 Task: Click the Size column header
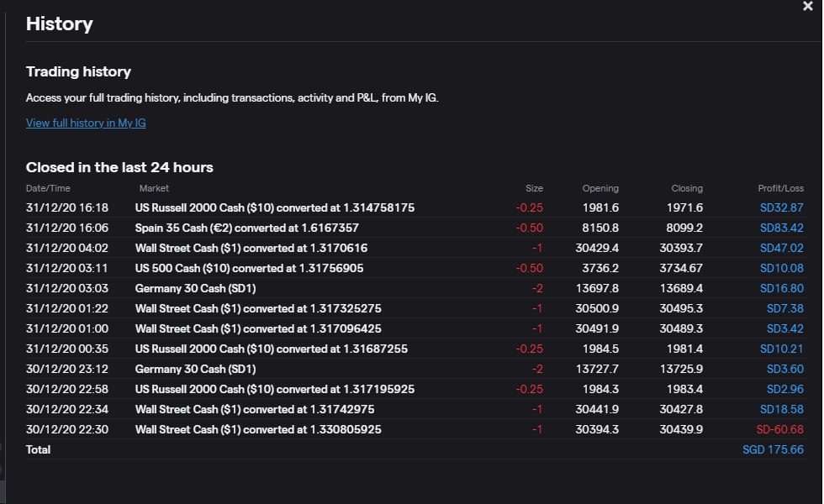[534, 188]
